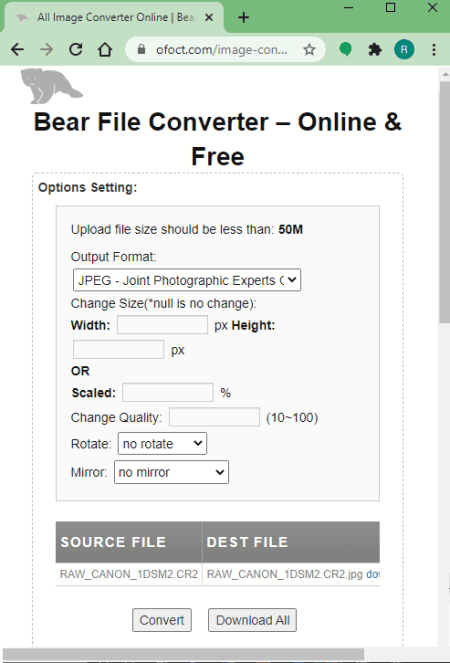Image resolution: width=450 pixels, height=663 pixels.
Task: Click the Change Quality input field
Action: [214, 417]
